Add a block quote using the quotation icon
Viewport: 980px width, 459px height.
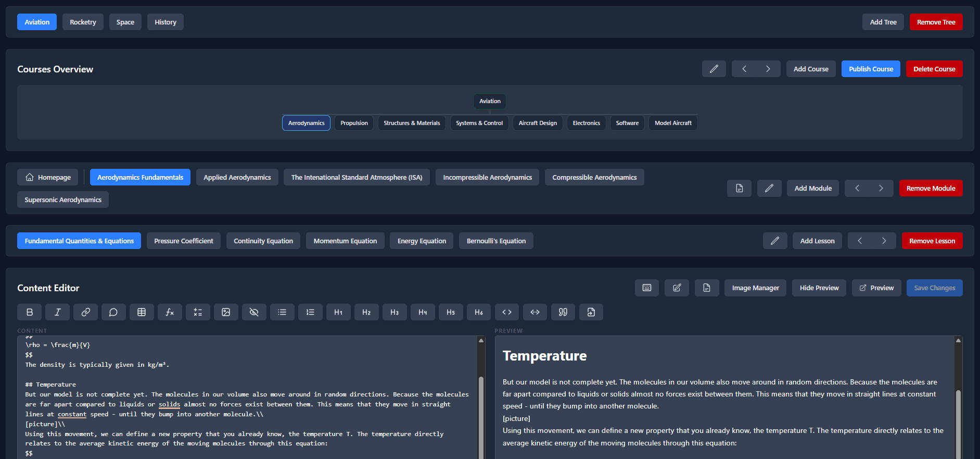point(563,312)
